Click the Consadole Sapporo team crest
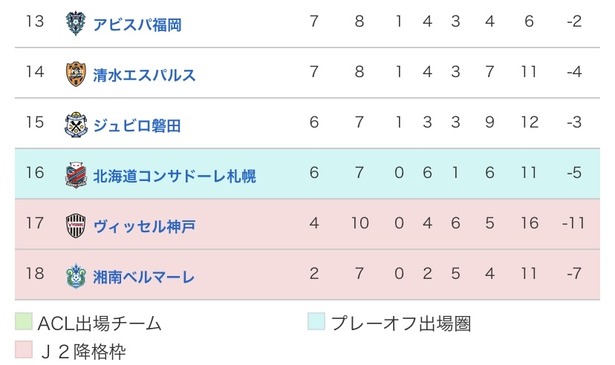This screenshot has width=615, height=365. [x=76, y=175]
